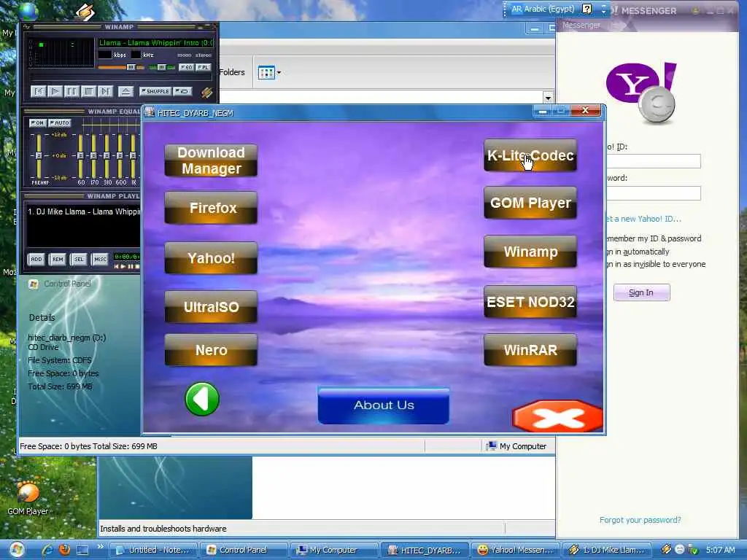
Task: Click the language bar help icon
Action: pyautogui.click(x=587, y=9)
